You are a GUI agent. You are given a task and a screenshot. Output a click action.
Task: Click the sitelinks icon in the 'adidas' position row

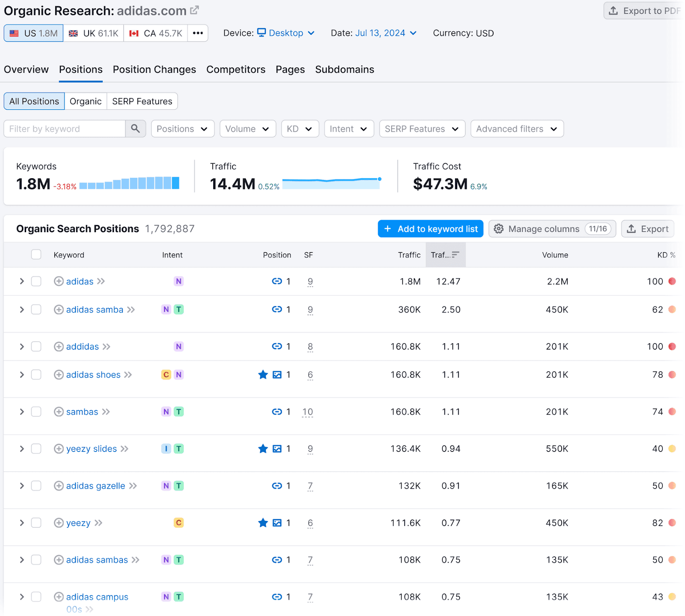(277, 281)
